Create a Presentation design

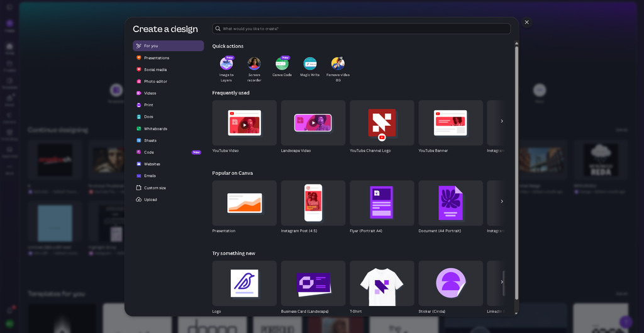[245, 203]
